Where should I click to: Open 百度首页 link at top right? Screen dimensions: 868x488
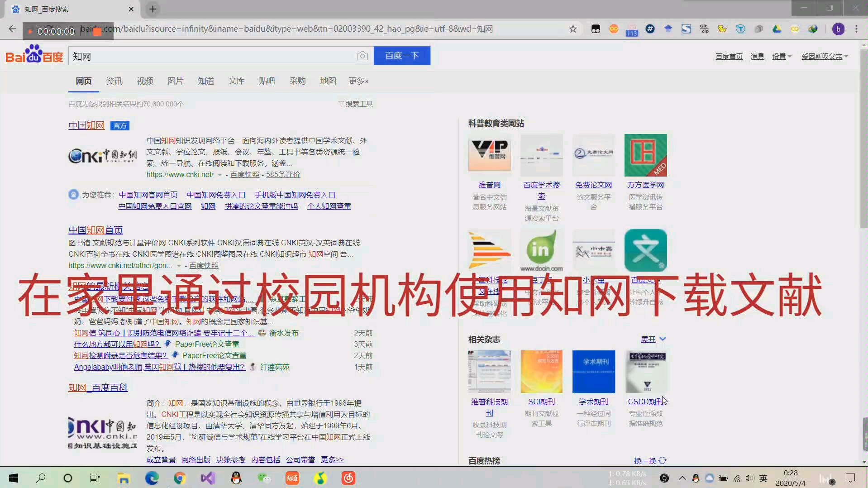(729, 57)
